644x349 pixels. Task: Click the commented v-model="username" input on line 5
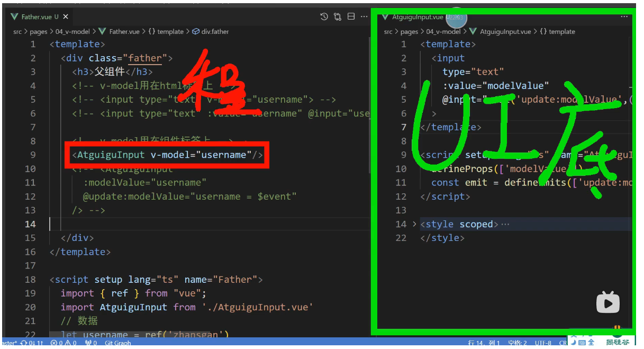point(204,100)
